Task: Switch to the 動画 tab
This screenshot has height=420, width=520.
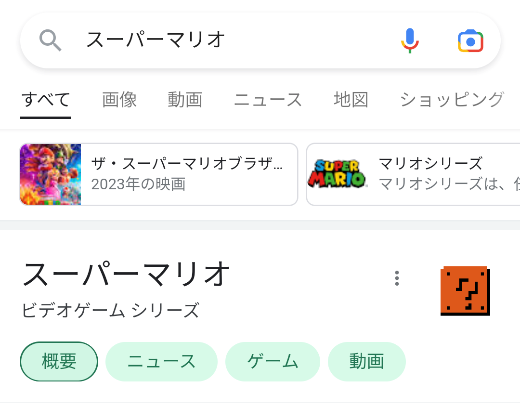Action: coord(185,100)
